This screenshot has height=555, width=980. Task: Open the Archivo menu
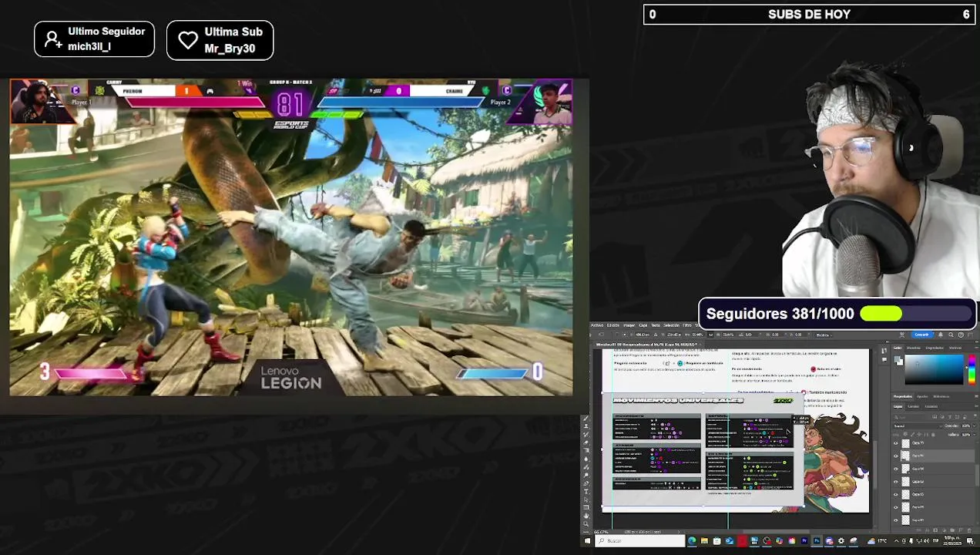[597, 325]
